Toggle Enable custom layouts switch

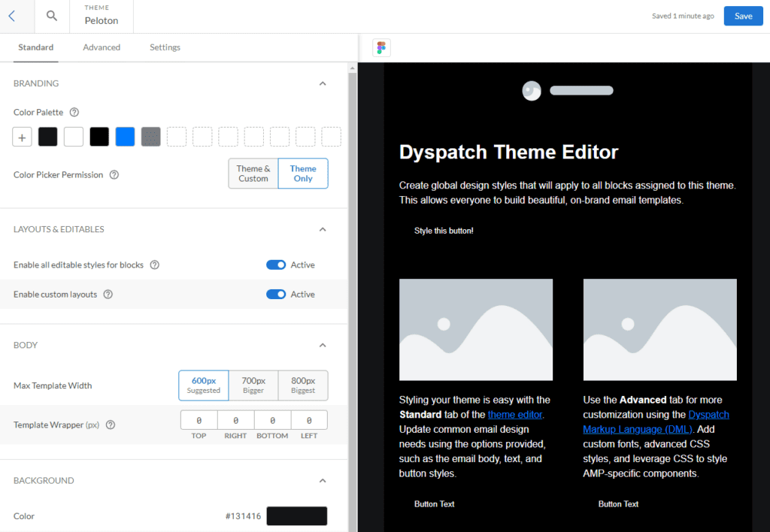point(276,295)
